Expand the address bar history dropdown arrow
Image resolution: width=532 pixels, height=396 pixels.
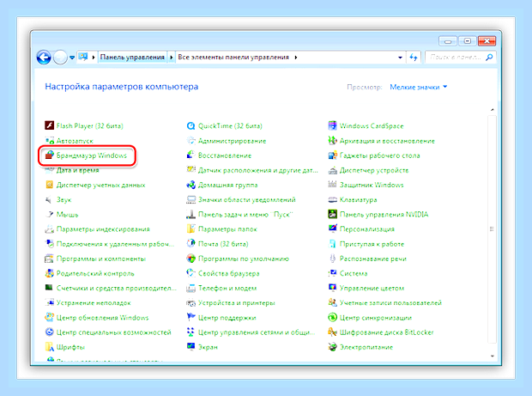pos(401,58)
